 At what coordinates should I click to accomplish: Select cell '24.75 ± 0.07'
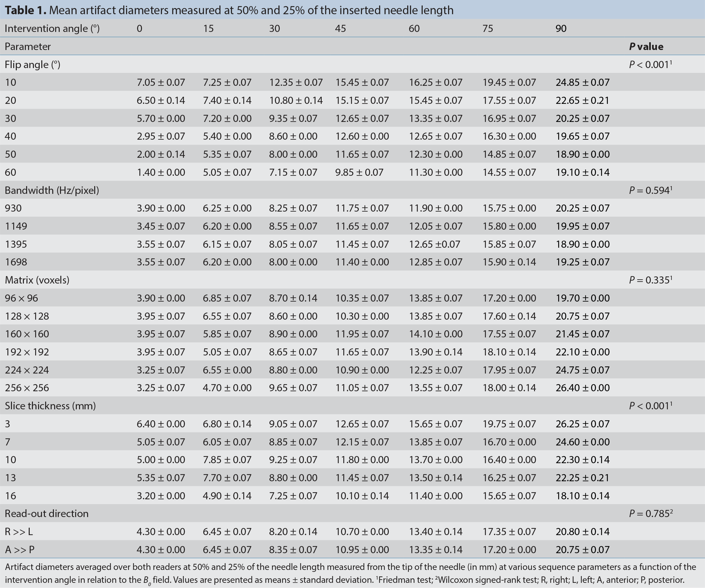pyautogui.click(x=582, y=370)
